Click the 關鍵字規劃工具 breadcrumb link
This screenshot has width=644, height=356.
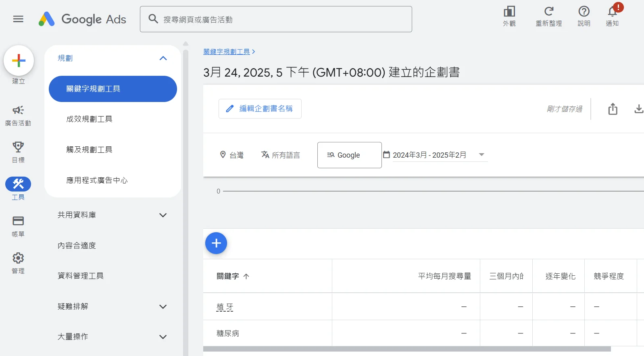(x=227, y=52)
